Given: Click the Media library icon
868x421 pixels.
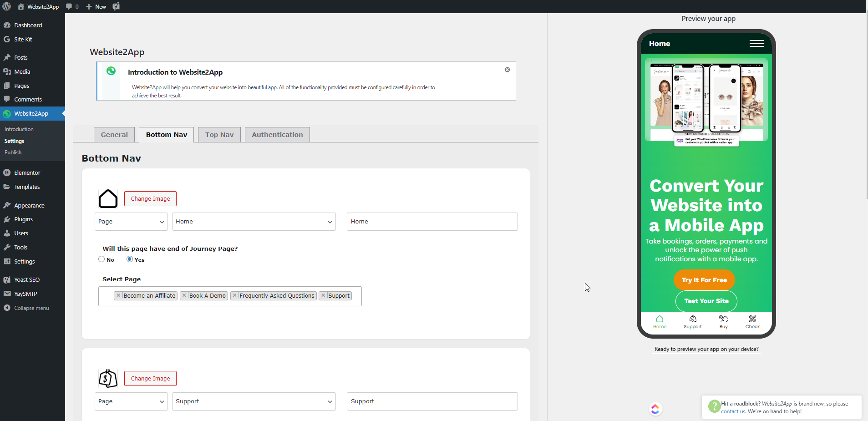Looking at the screenshot, I should 7,71.
